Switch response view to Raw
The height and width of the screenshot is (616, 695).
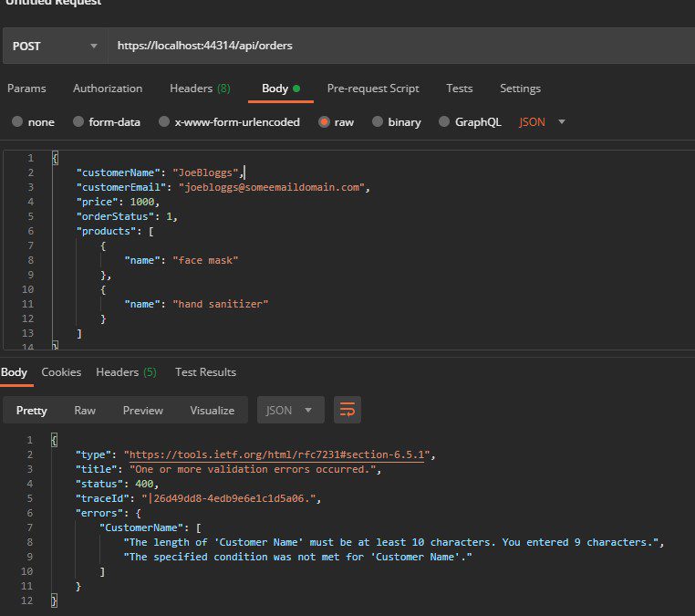[85, 411]
